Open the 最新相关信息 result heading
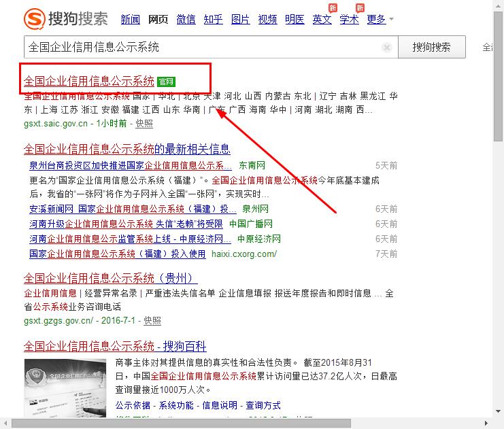The height and width of the screenshot is (429, 504). tap(127, 149)
